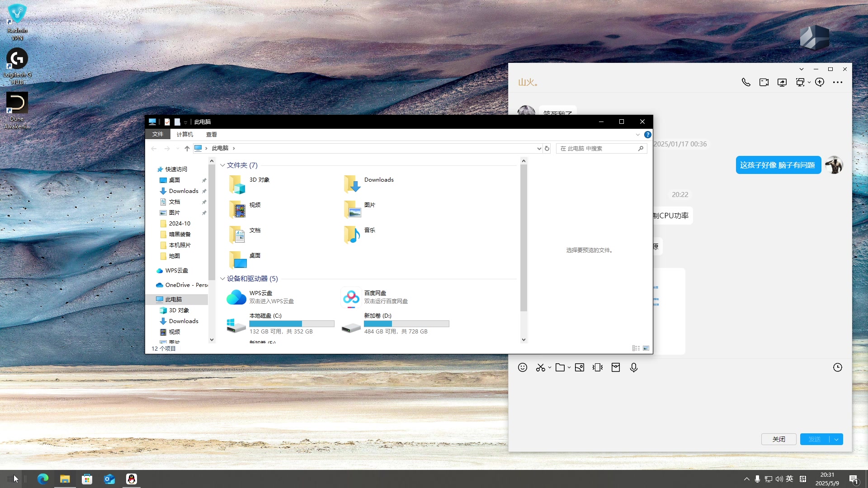The height and width of the screenshot is (488, 868).
Task: Open the Radmin VPN desktop shortcut
Action: (x=17, y=22)
